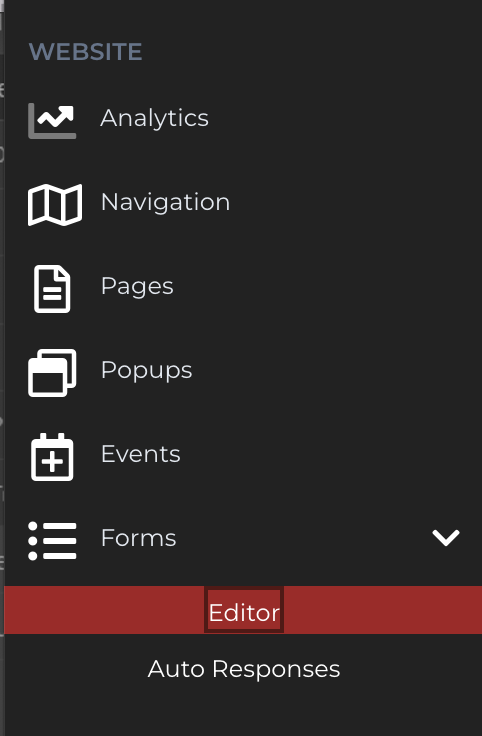The height and width of the screenshot is (736, 482).
Task: Click the red highlighted bar right of Editor
Action: [383, 610]
